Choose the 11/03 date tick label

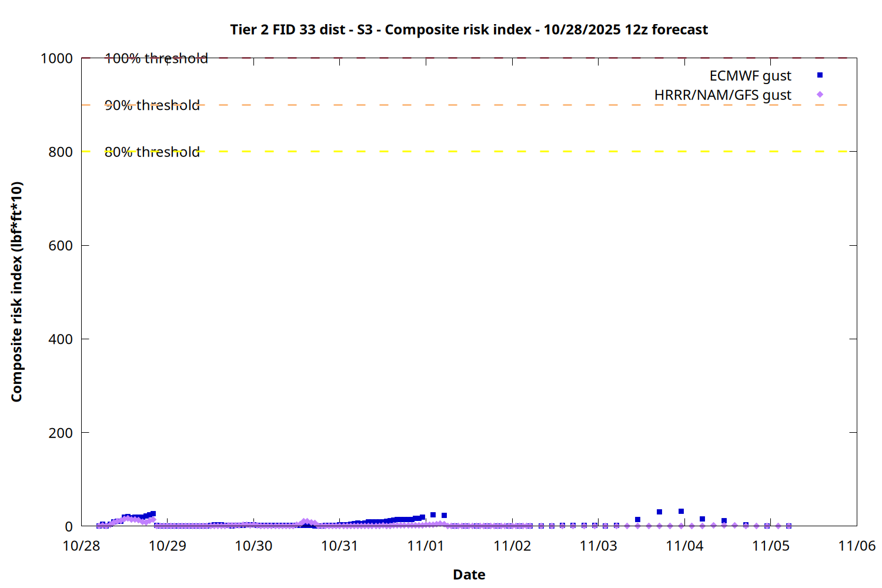[598, 546]
